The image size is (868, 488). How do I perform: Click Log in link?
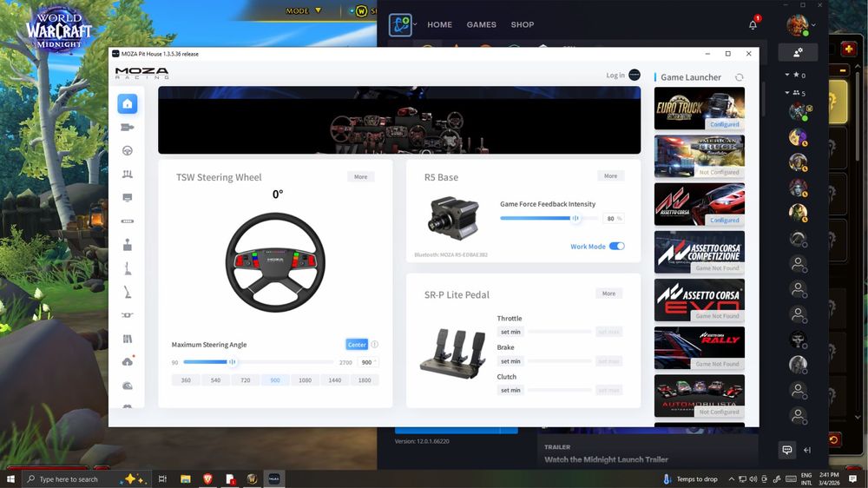click(615, 76)
